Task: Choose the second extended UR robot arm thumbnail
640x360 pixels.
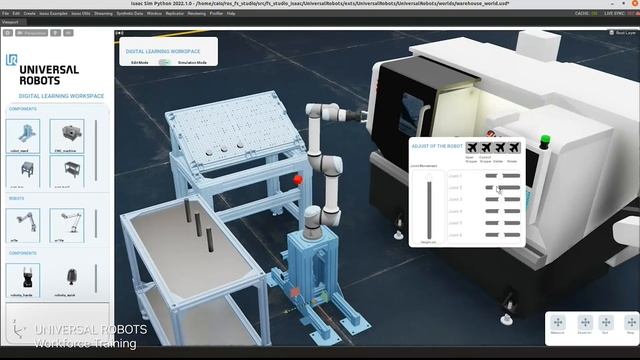Action: [x=67, y=225]
